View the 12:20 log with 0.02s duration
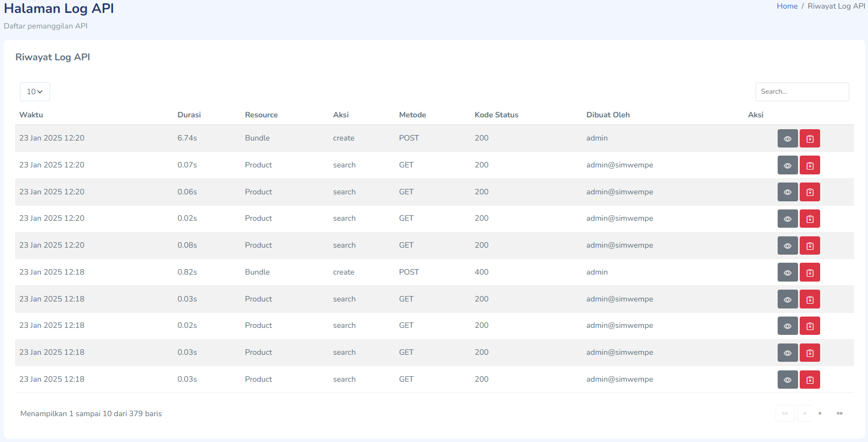Screen dimensions: 868x442 (787, 219)
